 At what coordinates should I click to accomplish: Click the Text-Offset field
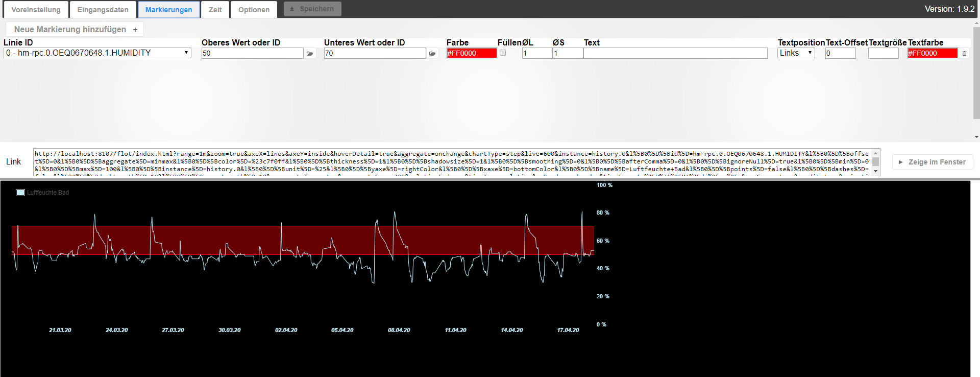[x=840, y=53]
